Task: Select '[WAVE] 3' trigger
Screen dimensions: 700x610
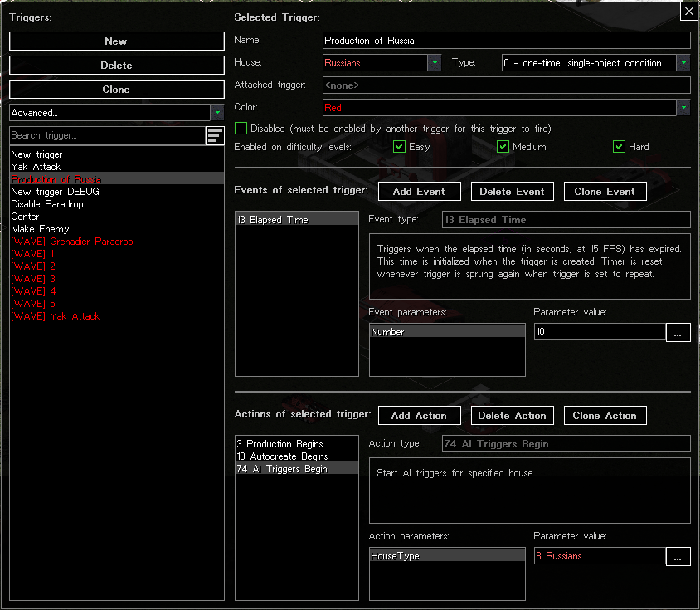Action: click(116, 279)
